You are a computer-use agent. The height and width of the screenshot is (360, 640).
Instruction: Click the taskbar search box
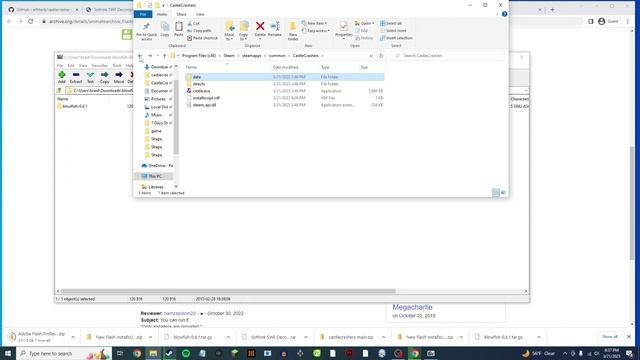click(64, 353)
